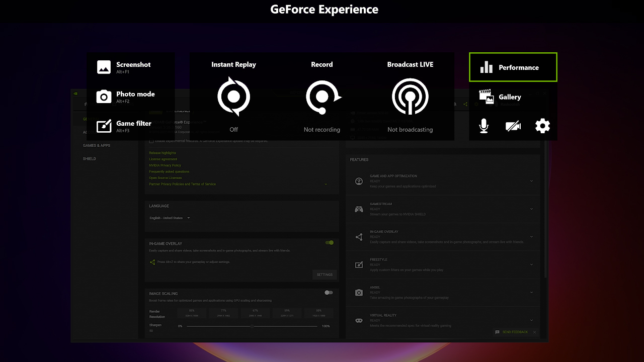Click the Game and App Optimization gauge icon
644x362 pixels.
(359, 182)
